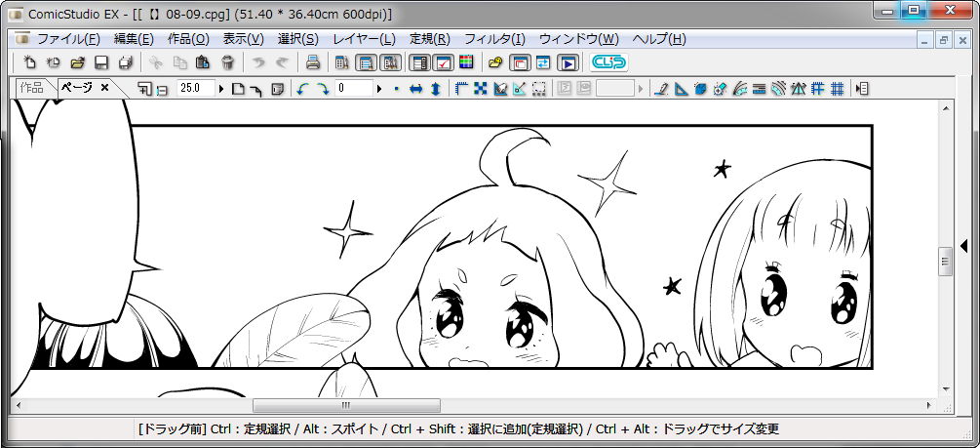This screenshot has width=980, height=448.
Task: Click the rotation angle field showing 0
Action: [x=354, y=89]
